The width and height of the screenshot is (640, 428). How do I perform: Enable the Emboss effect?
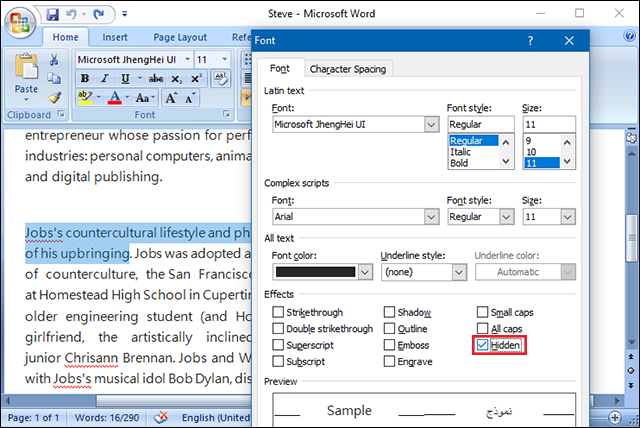[x=389, y=345]
